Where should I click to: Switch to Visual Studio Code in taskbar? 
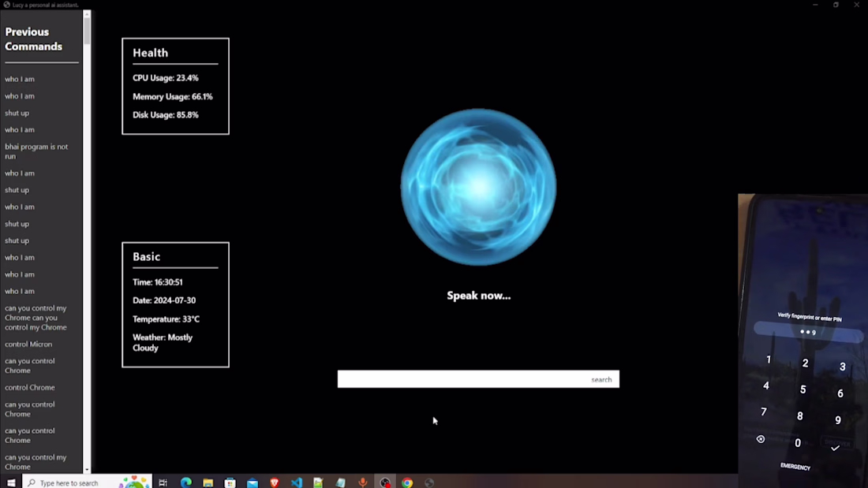[x=297, y=482]
